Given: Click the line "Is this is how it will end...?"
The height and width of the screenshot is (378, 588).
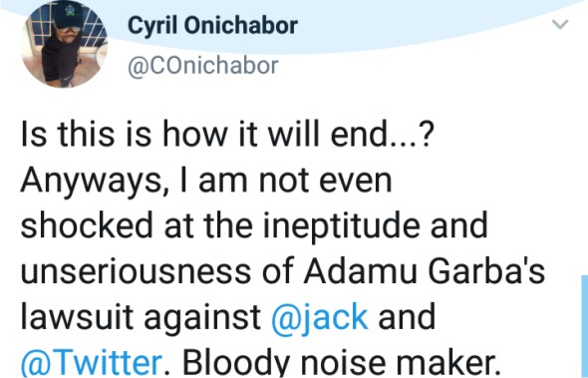Looking at the screenshot, I should pos(227,135).
